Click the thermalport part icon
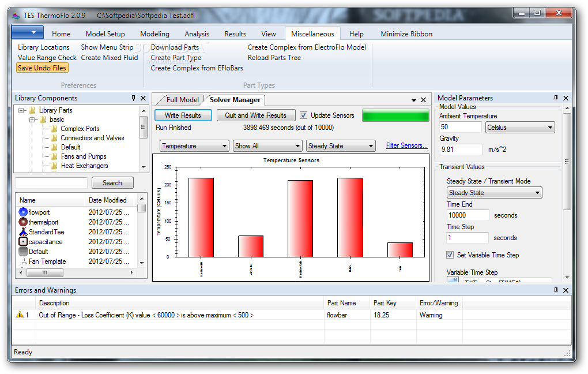This screenshot has width=588, height=374. click(23, 222)
